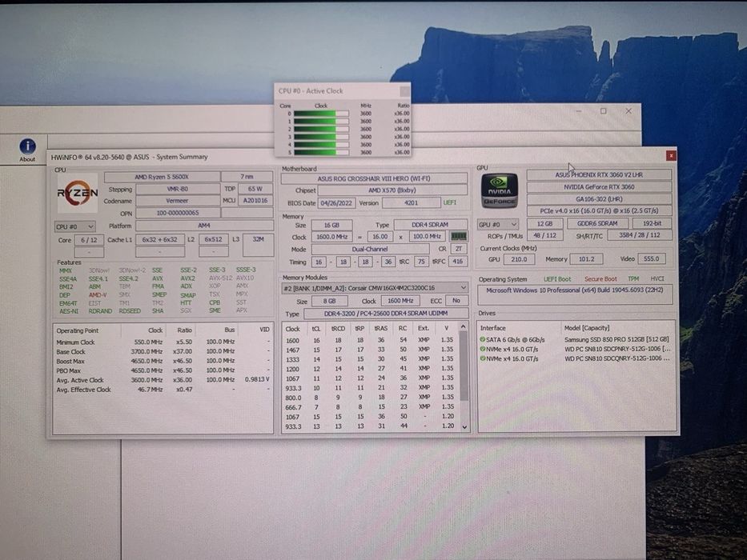This screenshot has height=560, width=747.
Task: Click Samsung SSD SATA drive status icon
Action: tap(482, 339)
